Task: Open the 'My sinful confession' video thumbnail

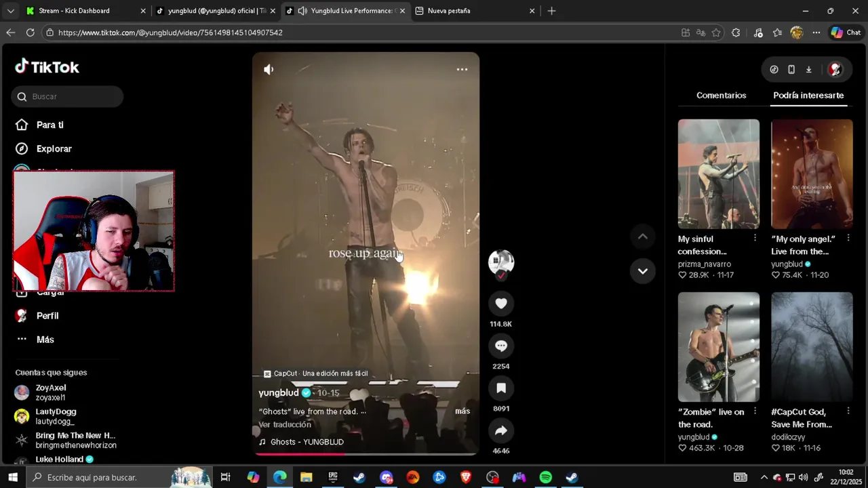Action: [x=719, y=174]
